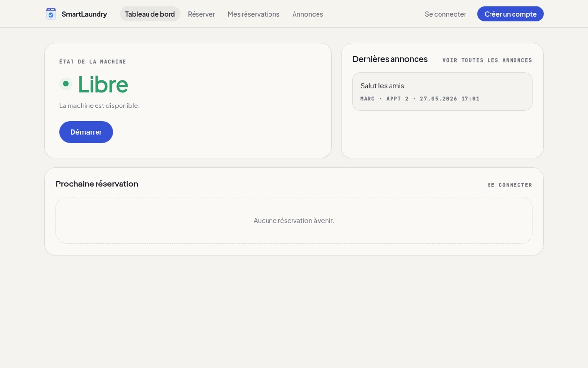Click the Libre machine status text
Screen dimensions: 588x368
point(103,84)
